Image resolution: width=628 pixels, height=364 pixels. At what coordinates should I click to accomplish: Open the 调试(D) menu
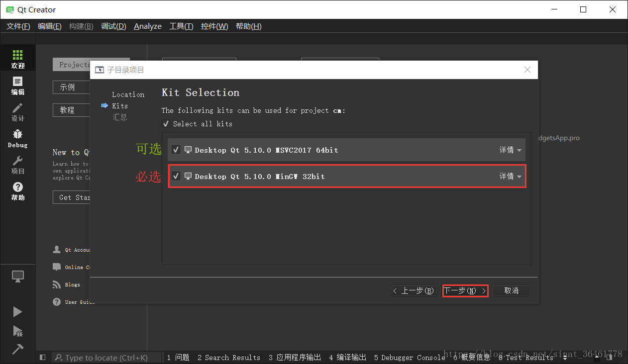[x=113, y=26]
